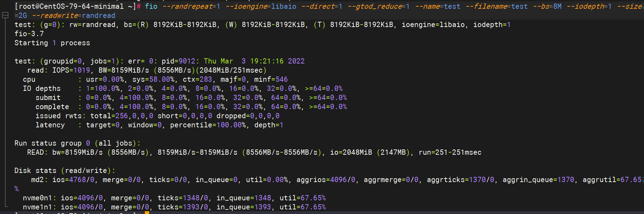Click the '--direct=1' argument

pyautogui.click(x=322, y=6)
